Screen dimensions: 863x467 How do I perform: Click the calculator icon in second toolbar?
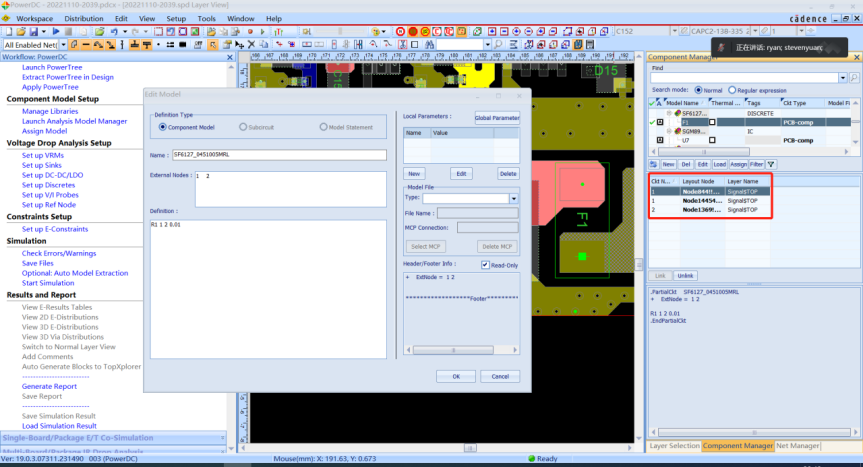tap(590, 45)
